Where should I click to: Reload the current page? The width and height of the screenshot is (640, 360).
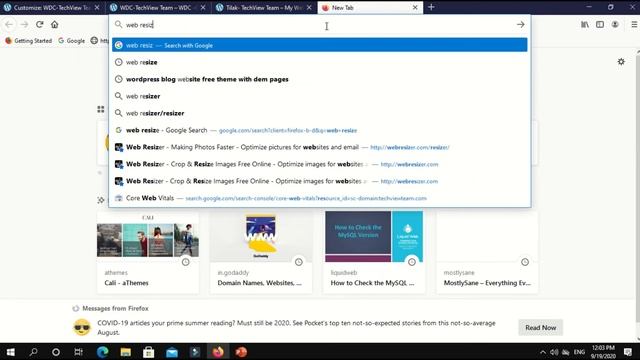click(x=40, y=24)
